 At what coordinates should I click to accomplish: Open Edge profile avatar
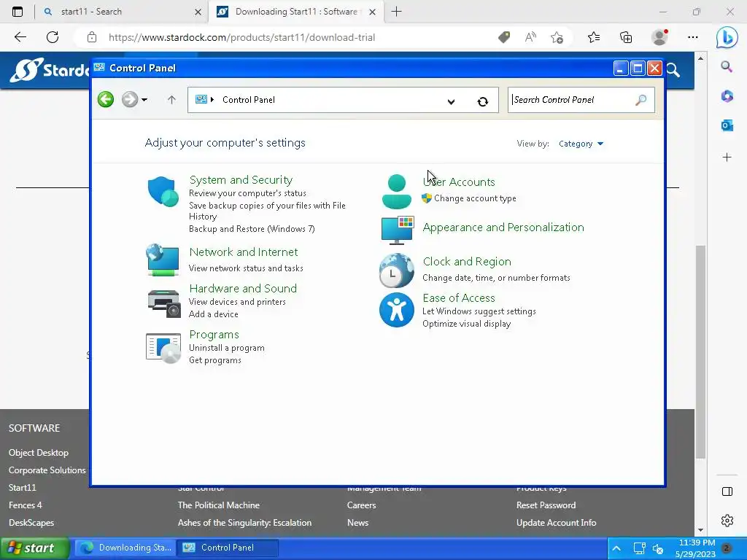pos(659,37)
